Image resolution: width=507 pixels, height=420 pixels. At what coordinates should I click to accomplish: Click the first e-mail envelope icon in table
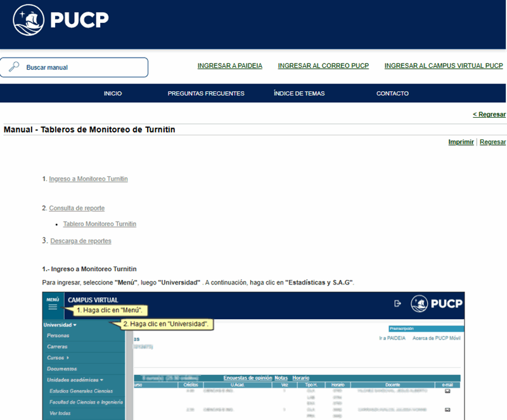click(x=447, y=391)
